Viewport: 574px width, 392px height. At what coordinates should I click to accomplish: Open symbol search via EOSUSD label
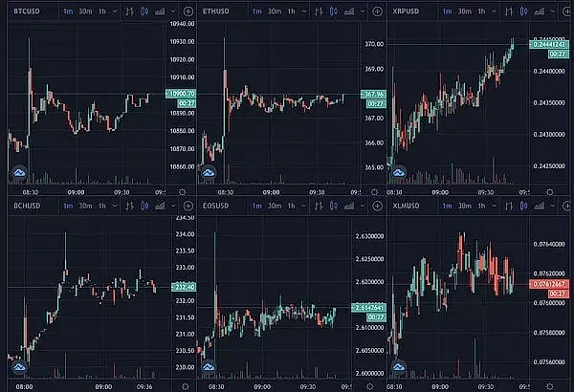pos(216,207)
